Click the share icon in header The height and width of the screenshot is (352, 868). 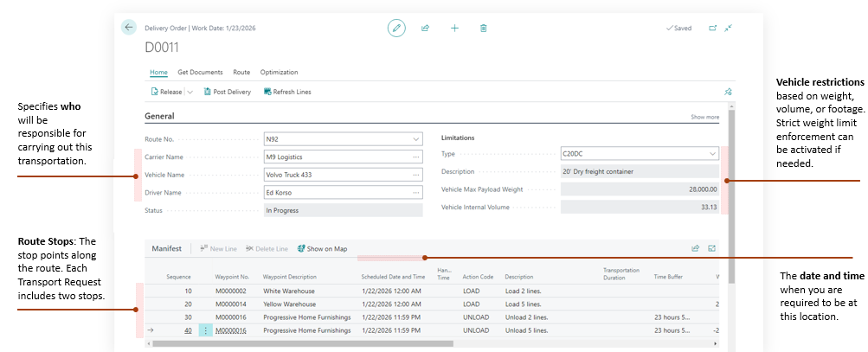click(x=426, y=28)
